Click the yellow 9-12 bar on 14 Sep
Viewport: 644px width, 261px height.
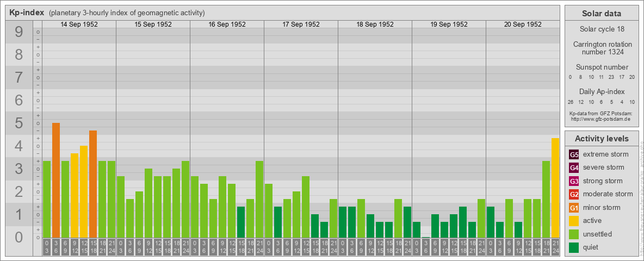pos(75,195)
